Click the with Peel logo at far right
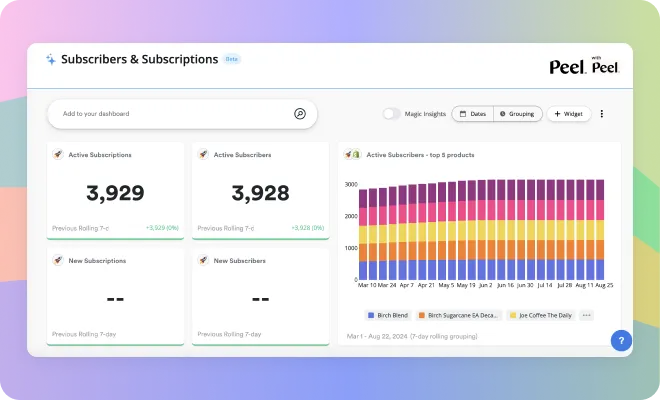660x400 pixels. point(606,65)
